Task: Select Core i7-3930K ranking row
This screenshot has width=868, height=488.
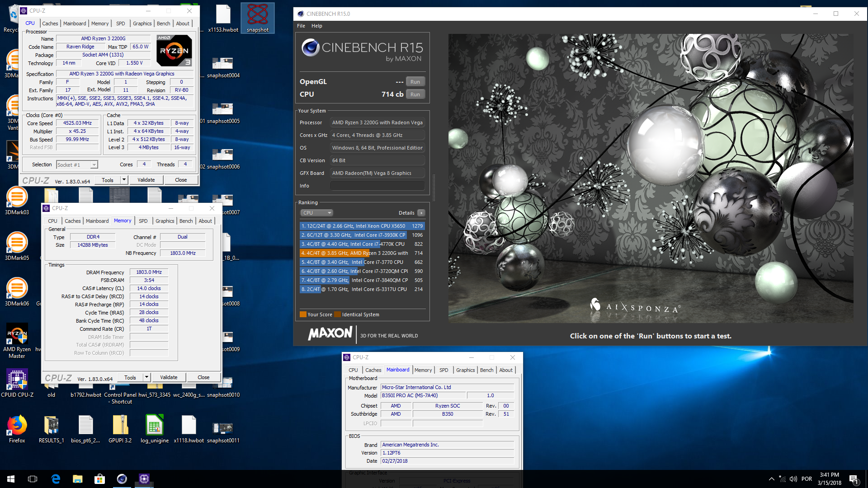Action: point(362,235)
